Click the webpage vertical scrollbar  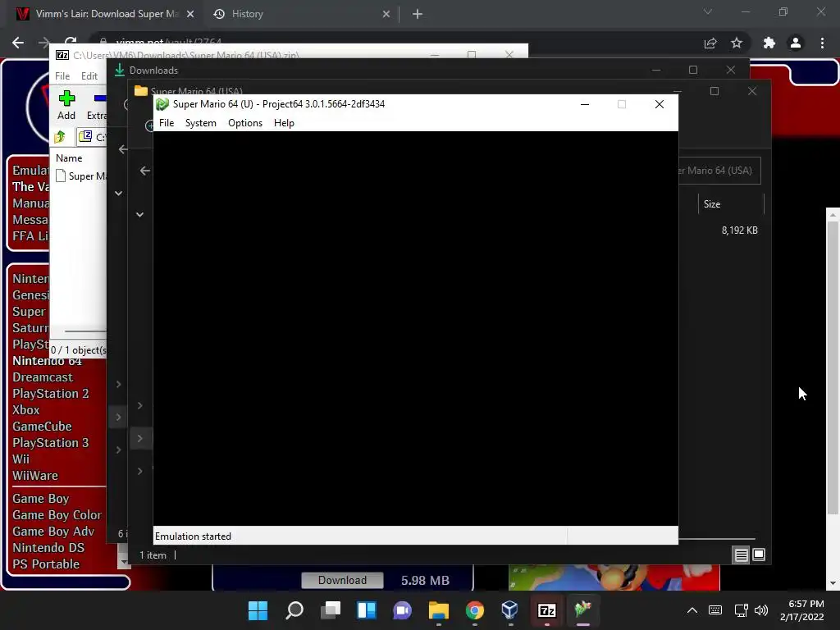(833, 367)
